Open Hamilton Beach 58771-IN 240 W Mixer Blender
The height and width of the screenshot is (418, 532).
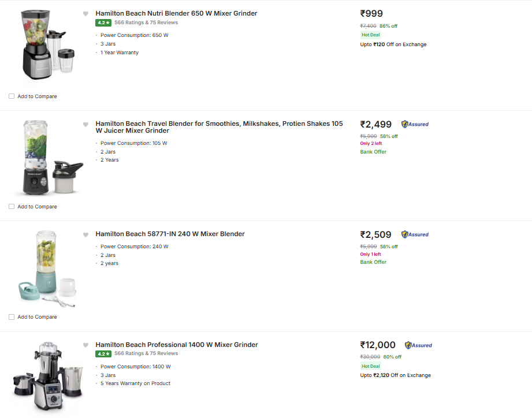pos(170,234)
